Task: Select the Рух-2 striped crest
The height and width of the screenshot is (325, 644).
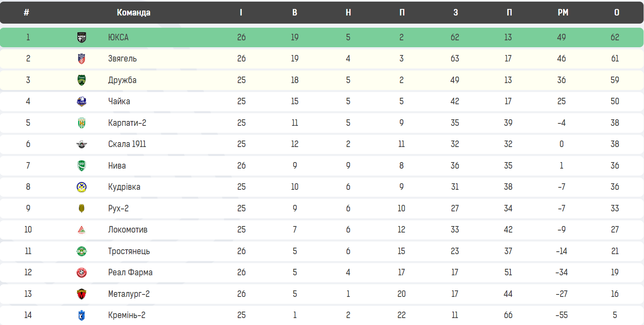Action: pos(81,209)
